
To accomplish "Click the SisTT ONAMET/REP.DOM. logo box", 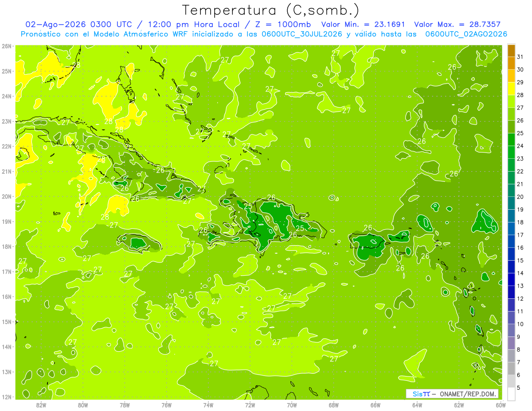I will coord(452,394).
